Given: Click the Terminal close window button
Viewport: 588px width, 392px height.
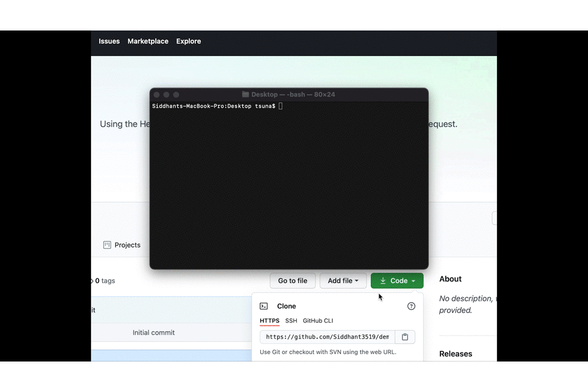Looking at the screenshot, I should pyautogui.click(x=157, y=95).
